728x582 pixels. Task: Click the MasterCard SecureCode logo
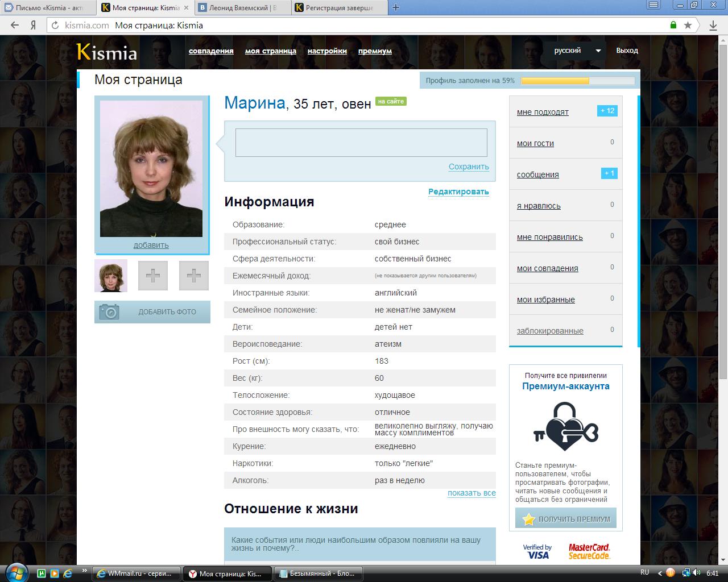click(x=589, y=551)
